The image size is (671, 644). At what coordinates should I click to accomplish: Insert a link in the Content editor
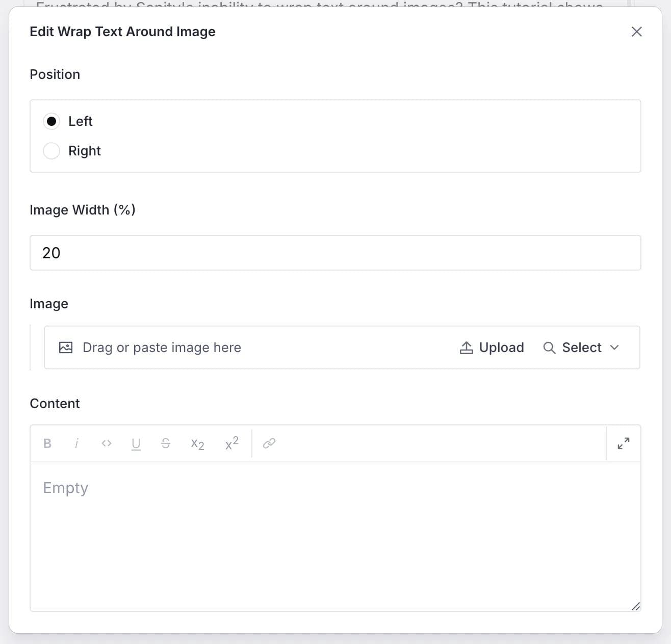click(269, 443)
